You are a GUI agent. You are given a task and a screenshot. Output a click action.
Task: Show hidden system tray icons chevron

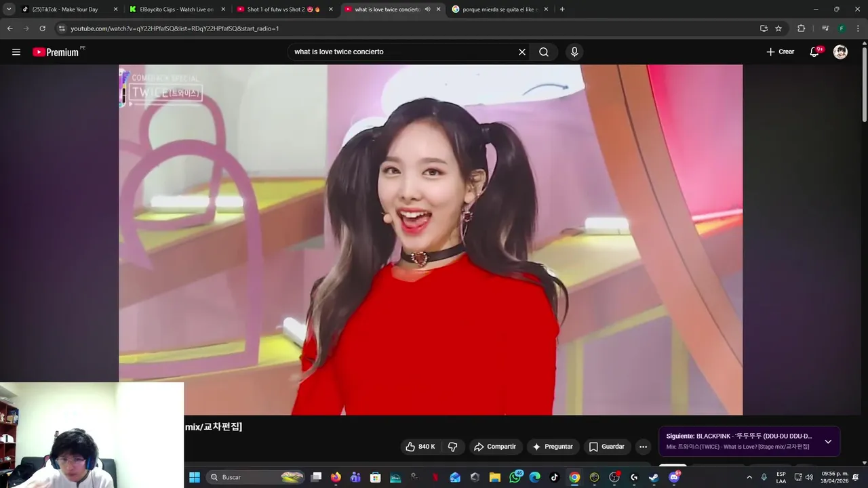coord(749,477)
